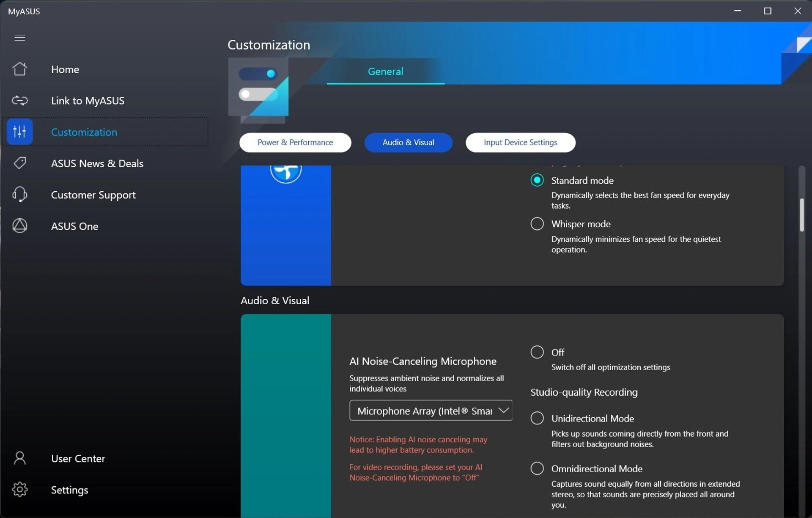Select Whisper mode fan profile
Image resolution: width=812 pixels, height=518 pixels.
point(537,223)
